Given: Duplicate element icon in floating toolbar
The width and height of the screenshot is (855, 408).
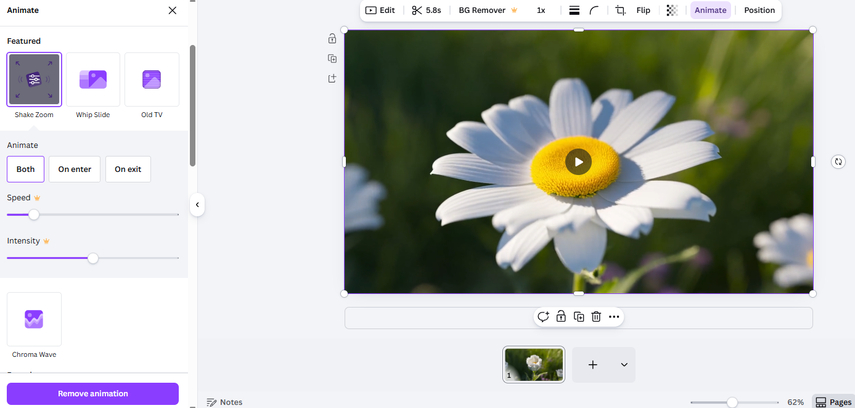Looking at the screenshot, I should pyautogui.click(x=579, y=317).
